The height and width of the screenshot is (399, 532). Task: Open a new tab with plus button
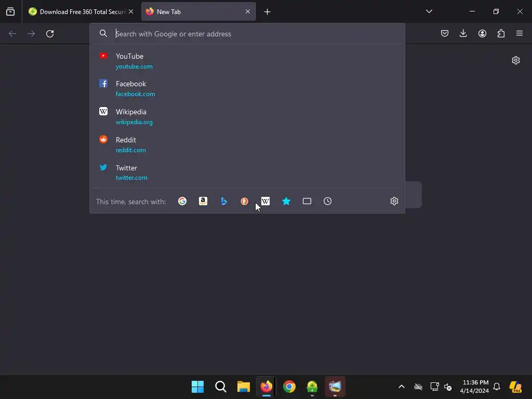pos(268,12)
